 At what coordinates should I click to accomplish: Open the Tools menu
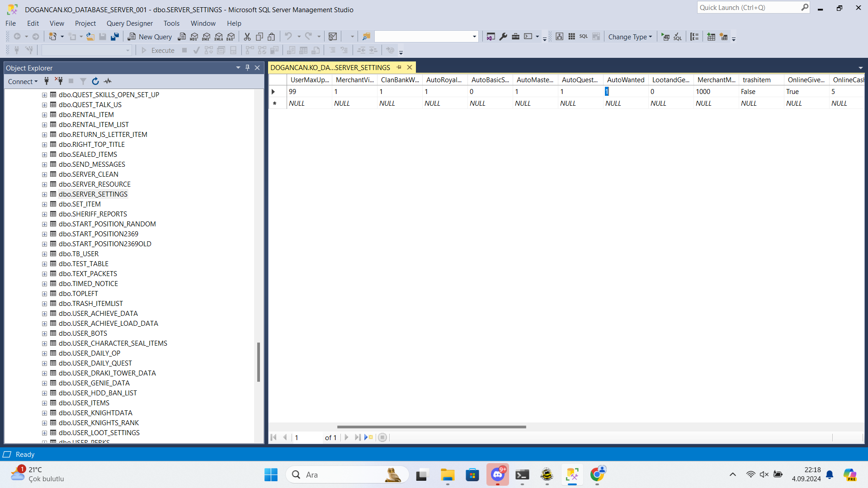point(171,23)
